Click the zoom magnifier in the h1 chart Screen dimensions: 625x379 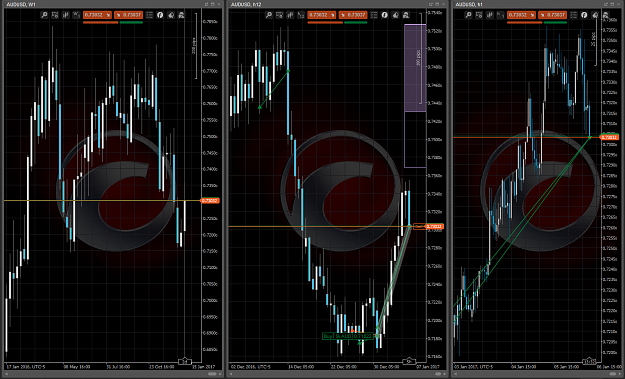(x=468, y=15)
